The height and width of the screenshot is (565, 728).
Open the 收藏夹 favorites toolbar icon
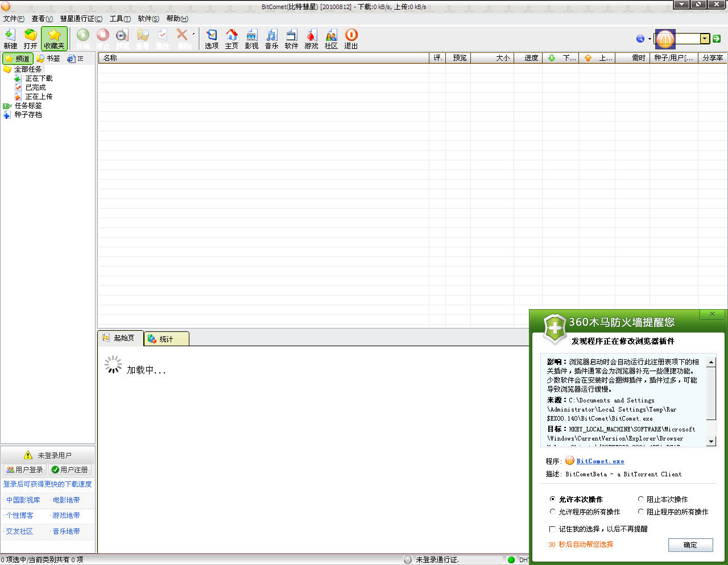click(x=54, y=39)
